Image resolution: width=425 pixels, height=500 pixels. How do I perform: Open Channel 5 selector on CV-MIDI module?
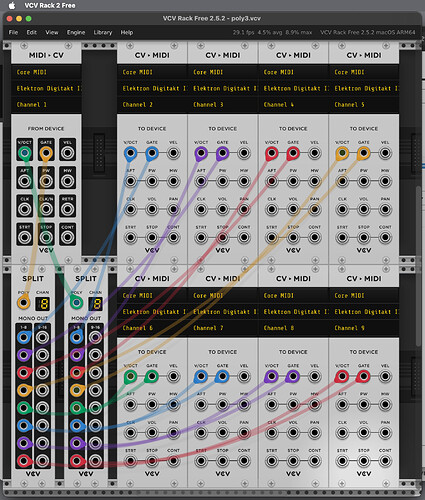(x=364, y=105)
